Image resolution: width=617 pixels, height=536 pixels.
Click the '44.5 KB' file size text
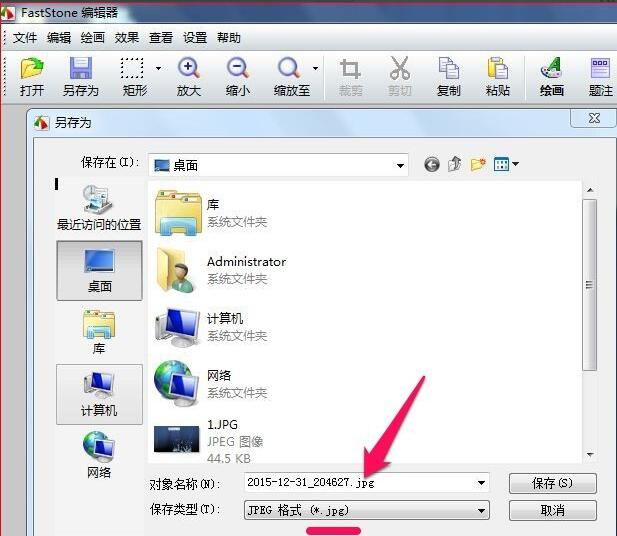pyautogui.click(x=229, y=458)
